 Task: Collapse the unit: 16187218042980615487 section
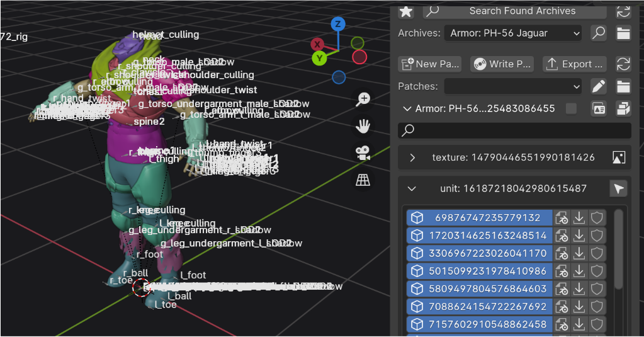click(412, 188)
